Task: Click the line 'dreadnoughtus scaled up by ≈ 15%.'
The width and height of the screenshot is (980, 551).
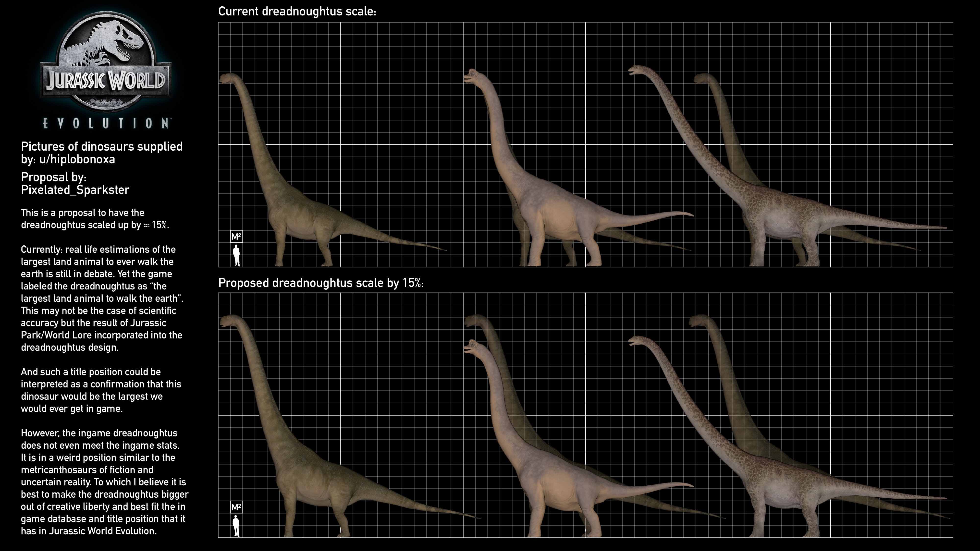Action: point(95,225)
